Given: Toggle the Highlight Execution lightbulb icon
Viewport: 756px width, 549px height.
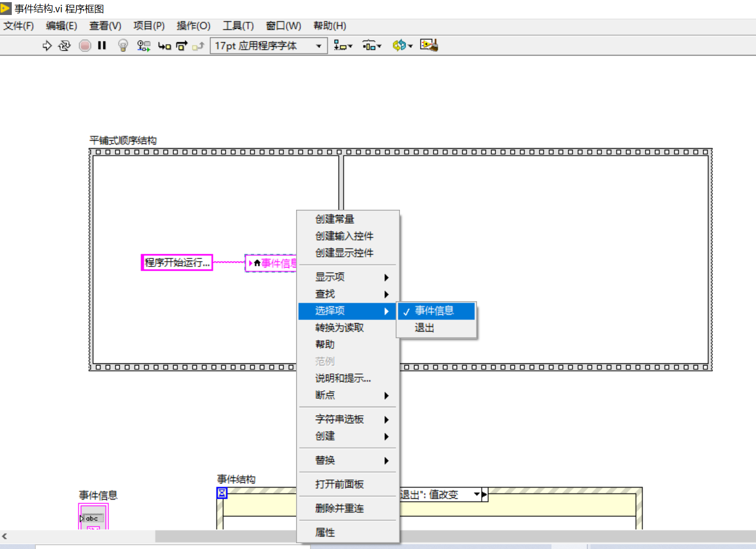Looking at the screenshot, I should (x=123, y=46).
